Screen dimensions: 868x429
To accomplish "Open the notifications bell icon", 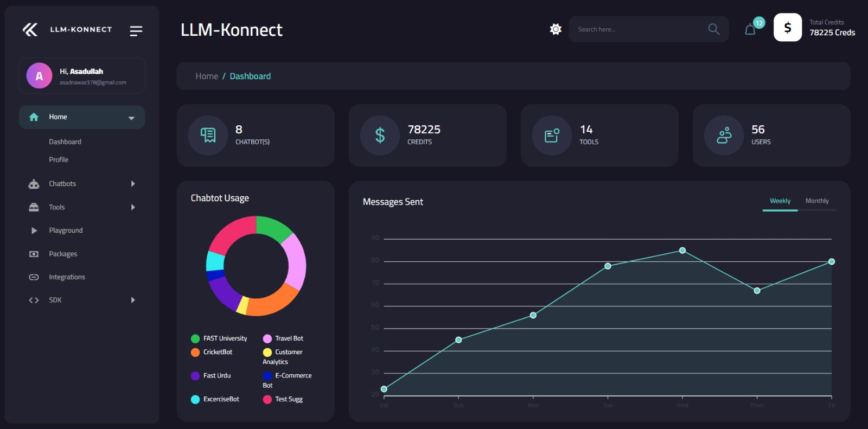I will click(x=750, y=30).
